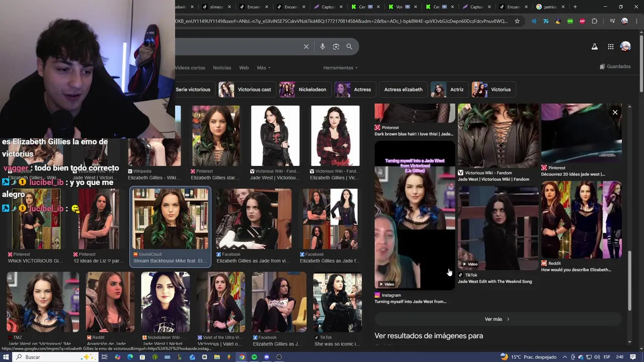Image resolution: width=644 pixels, height=362 pixels.
Task: Select the Actriz filter chip
Action: tap(449, 89)
